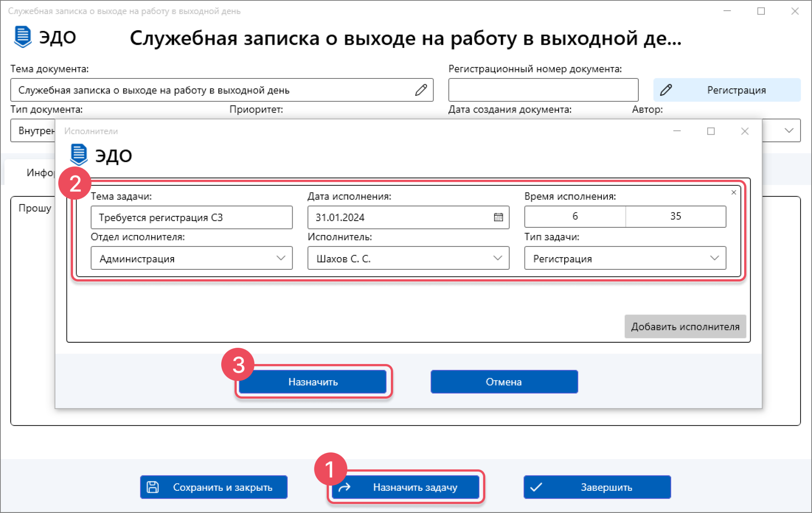Click the pencil icon in document subject field
This screenshot has height=513, width=812.
pos(421,90)
